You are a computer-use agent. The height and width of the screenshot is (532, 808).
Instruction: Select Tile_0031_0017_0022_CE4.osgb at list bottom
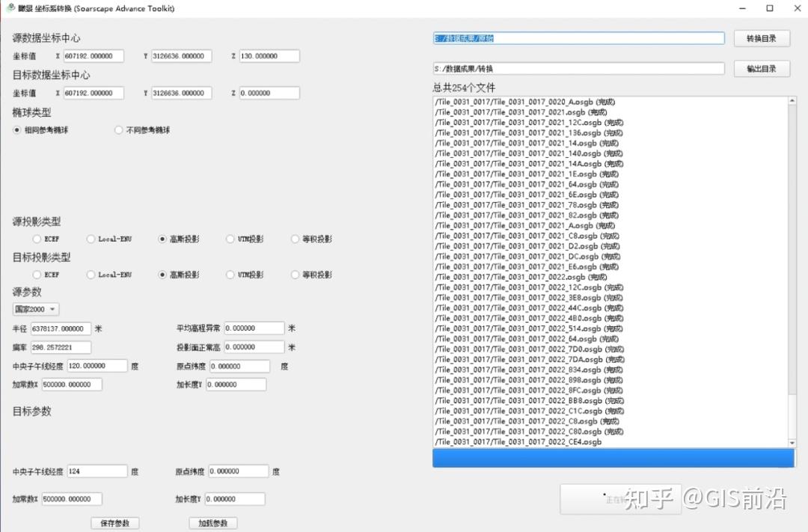pyautogui.click(x=524, y=441)
